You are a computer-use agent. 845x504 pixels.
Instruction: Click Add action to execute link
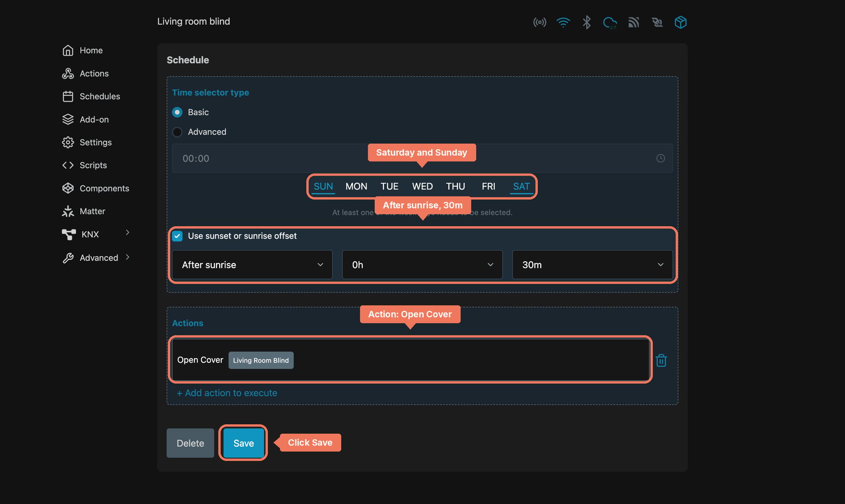(227, 393)
